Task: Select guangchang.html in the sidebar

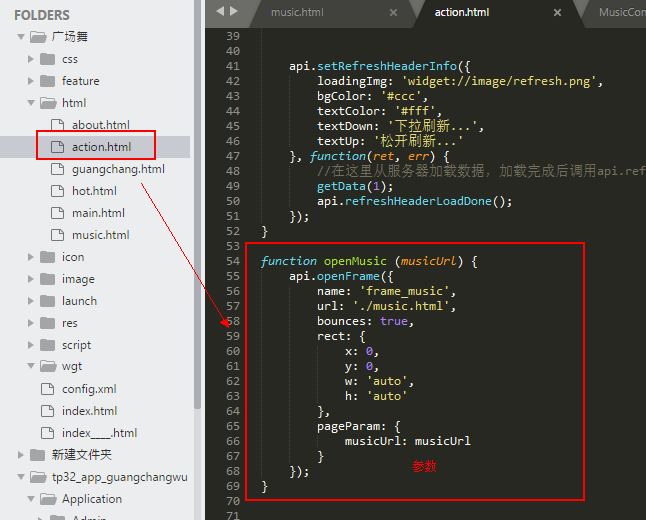Action: coord(117,169)
